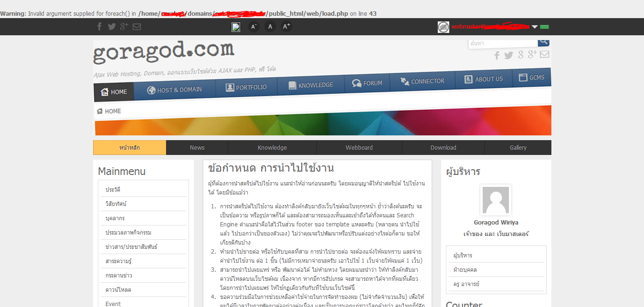This screenshot has width=644, height=307.
Task: Open ครู อาจารย์ in right sidebar list
Action: coord(496,284)
